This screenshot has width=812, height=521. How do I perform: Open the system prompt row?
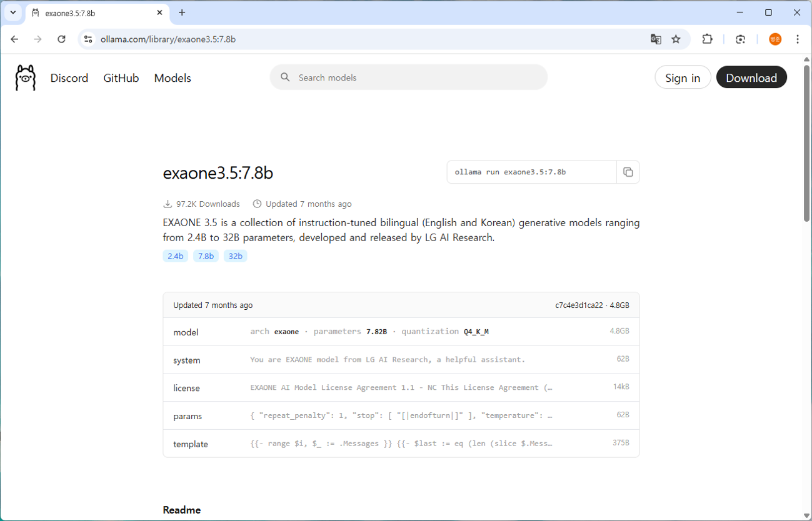[x=401, y=360]
